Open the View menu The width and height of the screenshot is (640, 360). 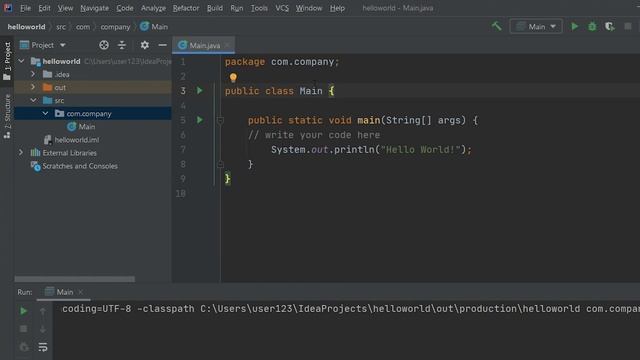pos(65,8)
